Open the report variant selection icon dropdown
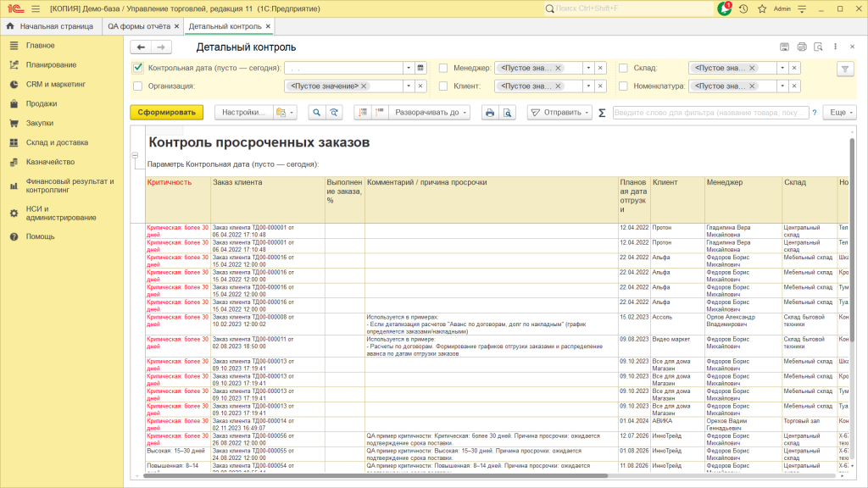Screen dimensions: 868x488 coord(285,113)
